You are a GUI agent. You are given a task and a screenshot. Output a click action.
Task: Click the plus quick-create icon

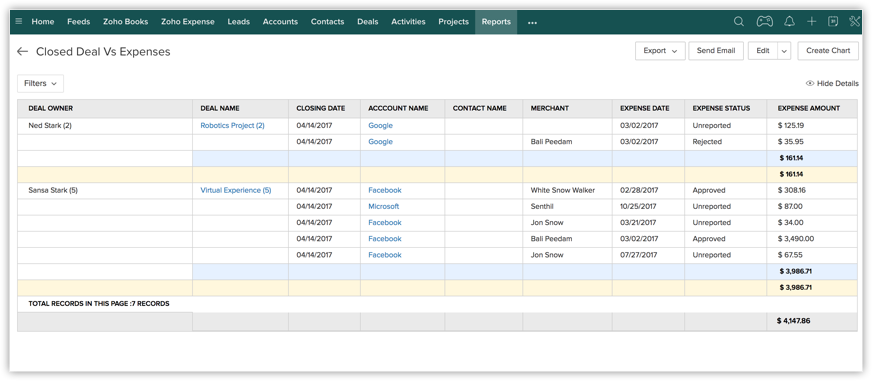pos(811,22)
